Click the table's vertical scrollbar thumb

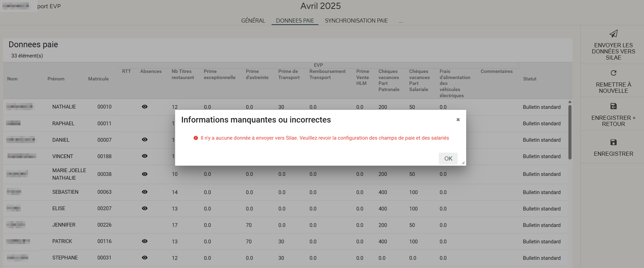(x=570, y=132)
